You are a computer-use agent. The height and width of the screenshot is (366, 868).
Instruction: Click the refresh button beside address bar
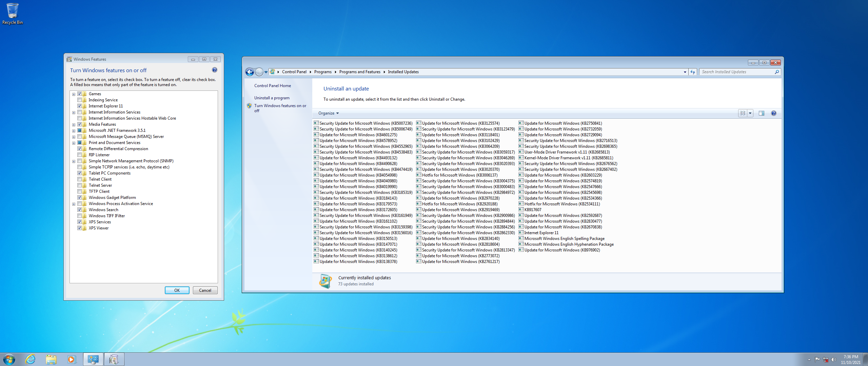693,72
